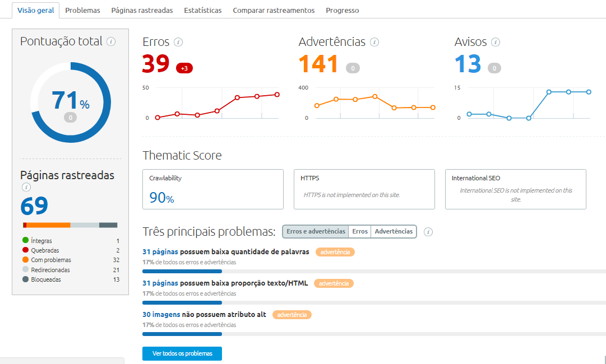Click the orange segment of crawled pages bar

(x=48, y=225)
